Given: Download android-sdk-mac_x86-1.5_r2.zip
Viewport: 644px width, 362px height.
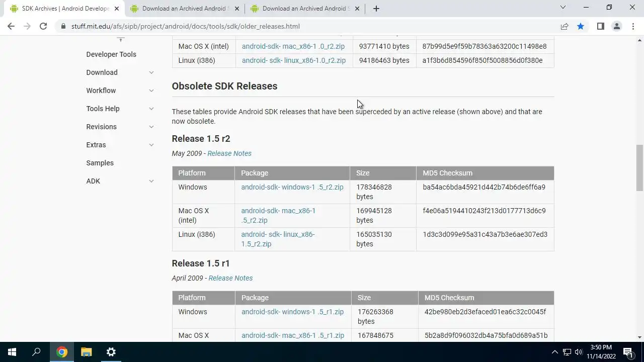Looking at the screenshot, I should click(278, 215).
